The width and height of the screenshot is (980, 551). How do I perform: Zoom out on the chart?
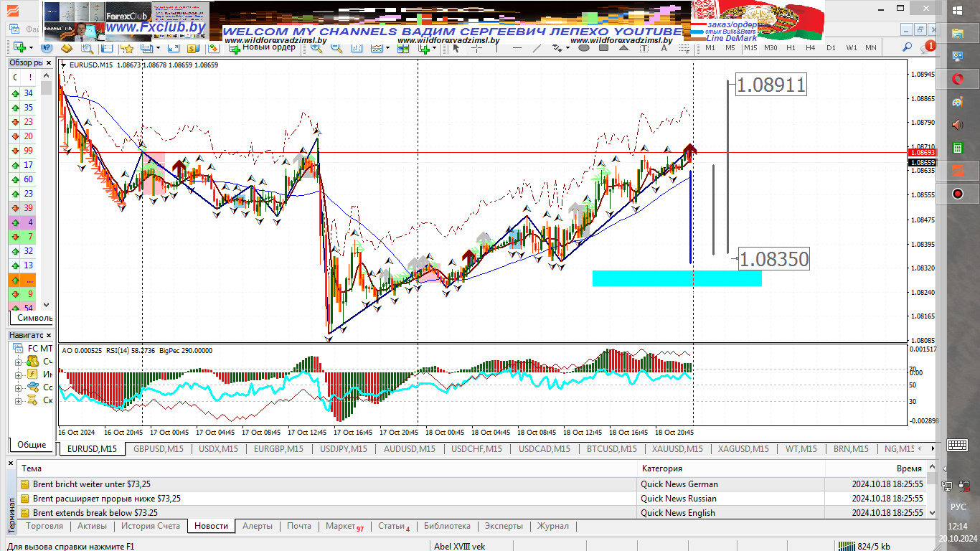click(x=336, y=47)
